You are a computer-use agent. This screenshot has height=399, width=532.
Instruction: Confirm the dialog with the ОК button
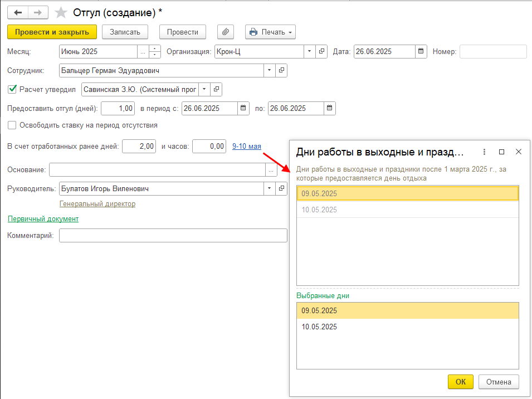tap(460, 382)
